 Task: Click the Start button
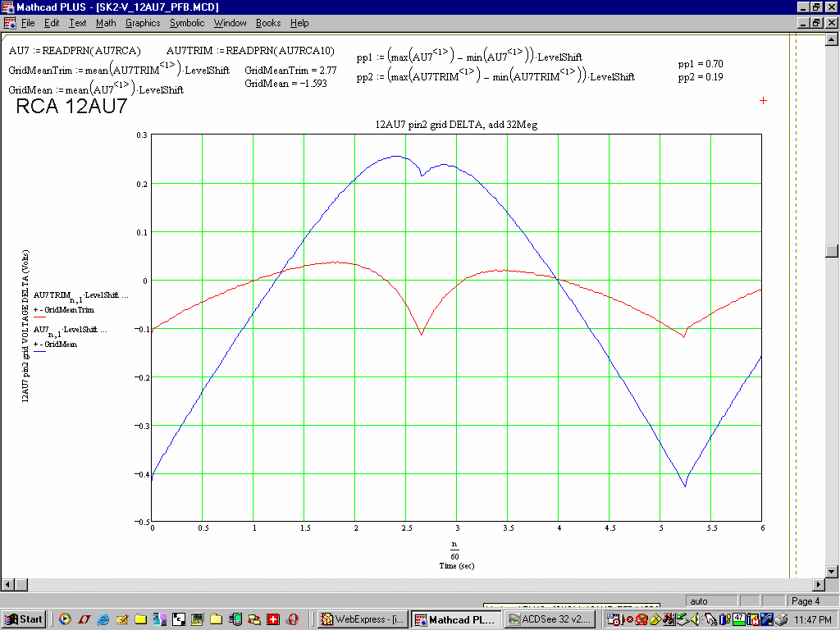[x=24, y=619]
